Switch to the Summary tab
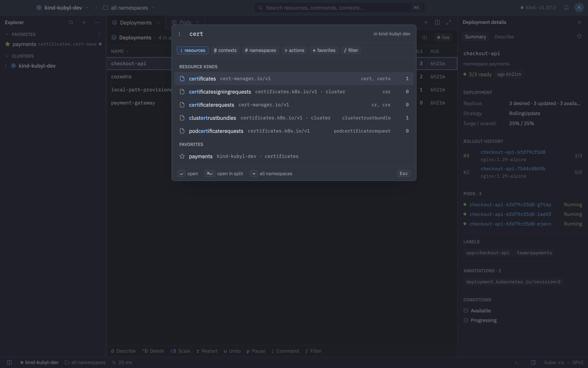The image size is (588, 368). click(475, 37)
